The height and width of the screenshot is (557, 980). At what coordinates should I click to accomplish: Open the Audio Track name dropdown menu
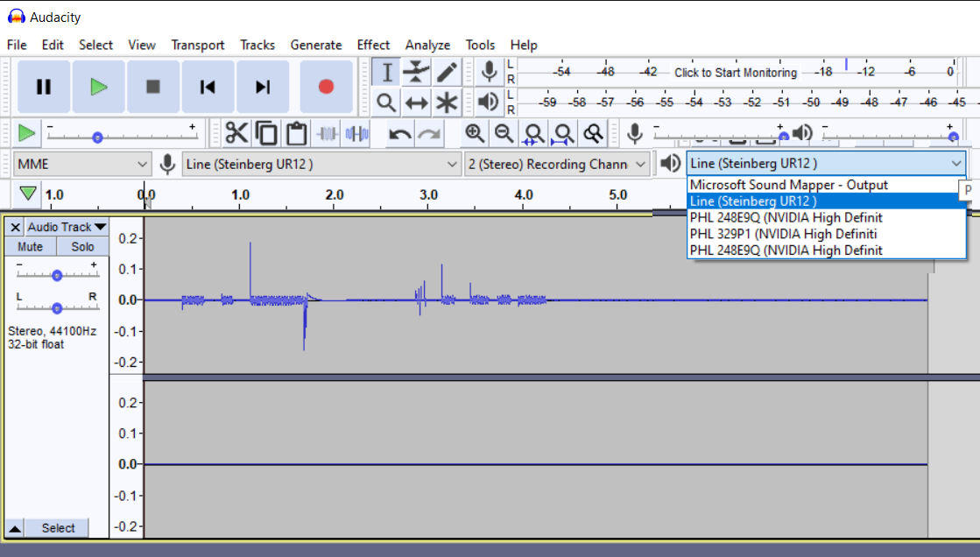coord(67,227)
